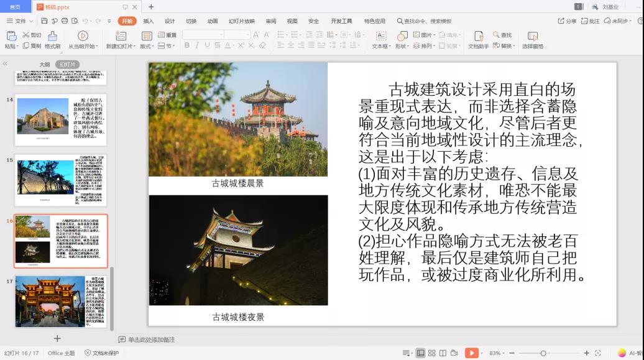
Task: Click the New Slide (新建幻灯片) icon
Action: pos(121,36)
